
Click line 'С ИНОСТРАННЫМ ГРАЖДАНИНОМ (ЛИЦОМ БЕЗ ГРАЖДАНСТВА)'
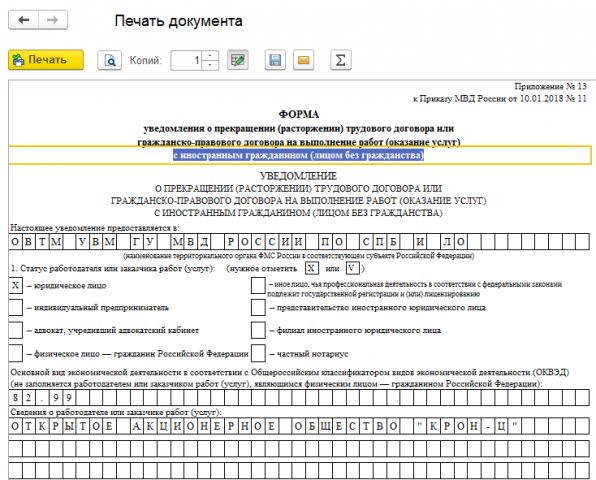pyautogui.click(x=298, y=213)
